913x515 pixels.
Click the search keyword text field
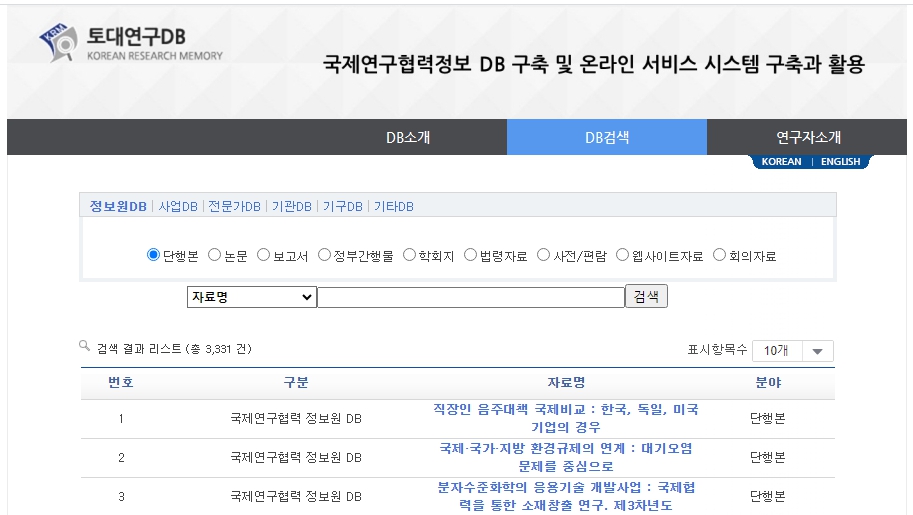[470, 297]
